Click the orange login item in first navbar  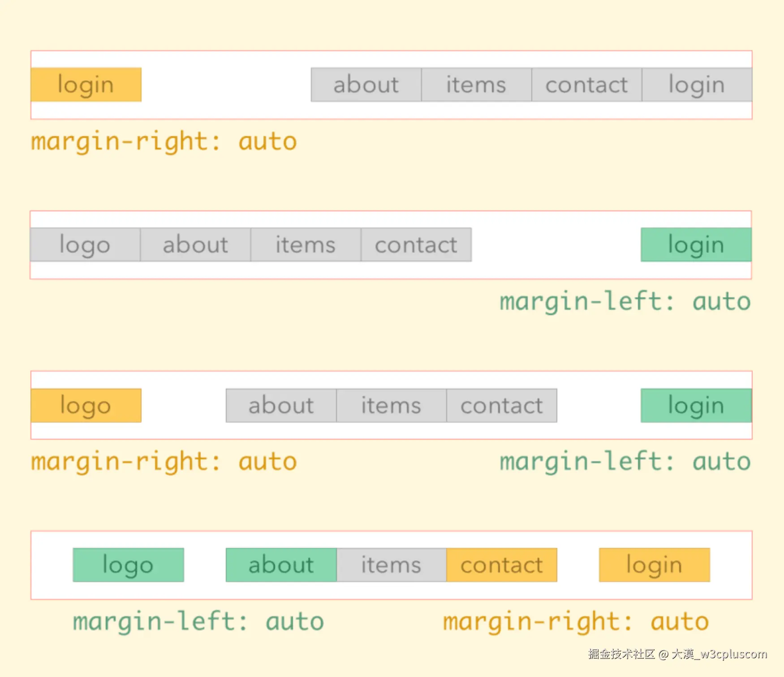pyautogui.click(x=86, y=85)
